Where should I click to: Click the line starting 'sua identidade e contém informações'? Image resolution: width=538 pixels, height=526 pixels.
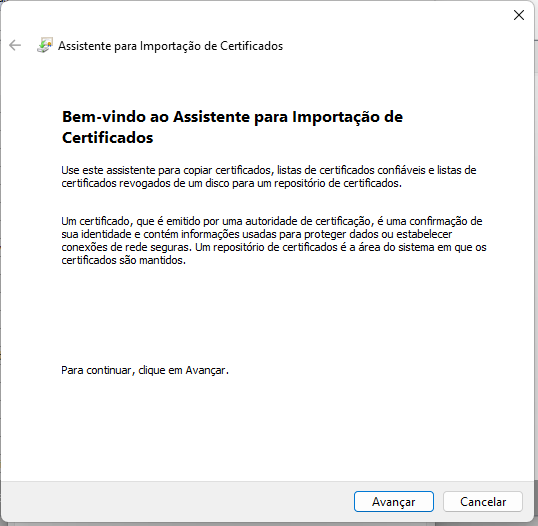click(257, 234)
